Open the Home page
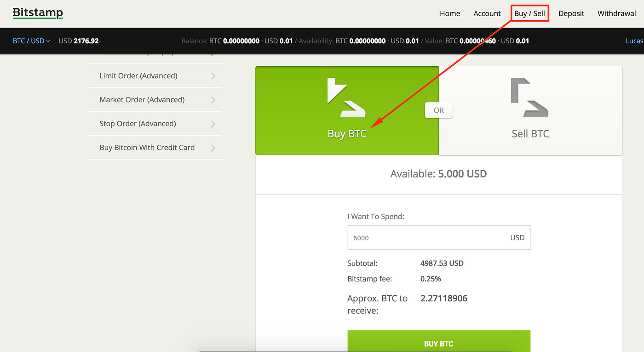 point(450,13)
